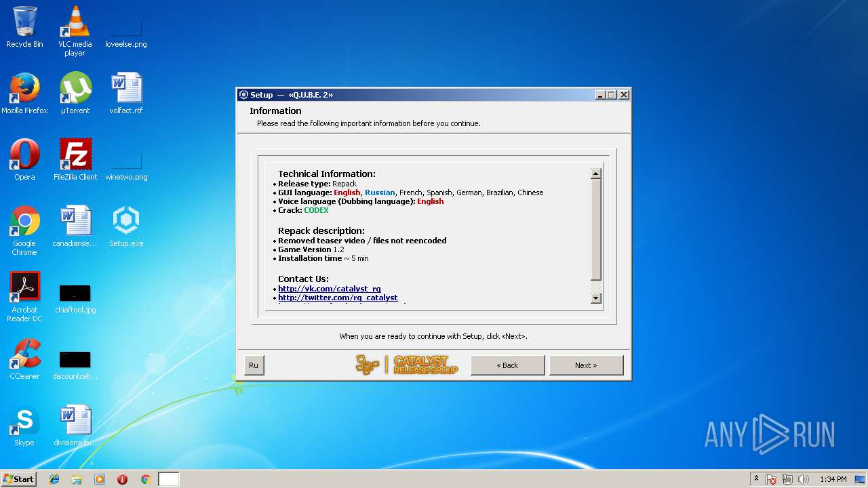
Task: Open the vk.com/catalyst_rg link
Action: click(330, 289)
